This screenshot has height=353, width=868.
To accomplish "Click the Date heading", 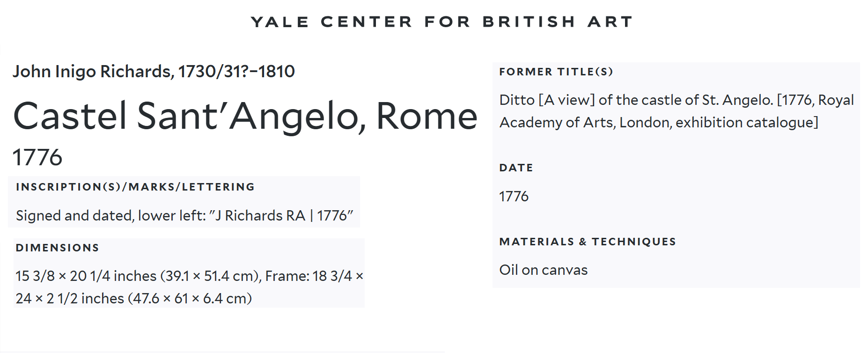I will (x=516, y=168).
